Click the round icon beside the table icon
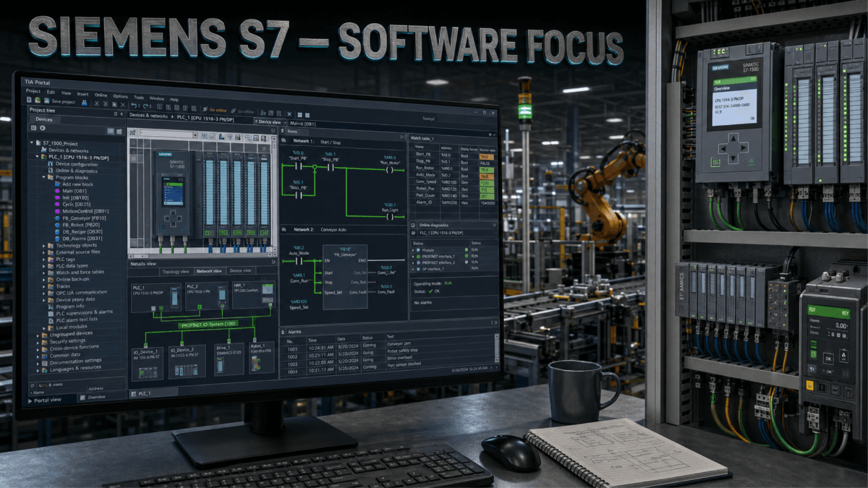868x488 pixels. point(43,128)
